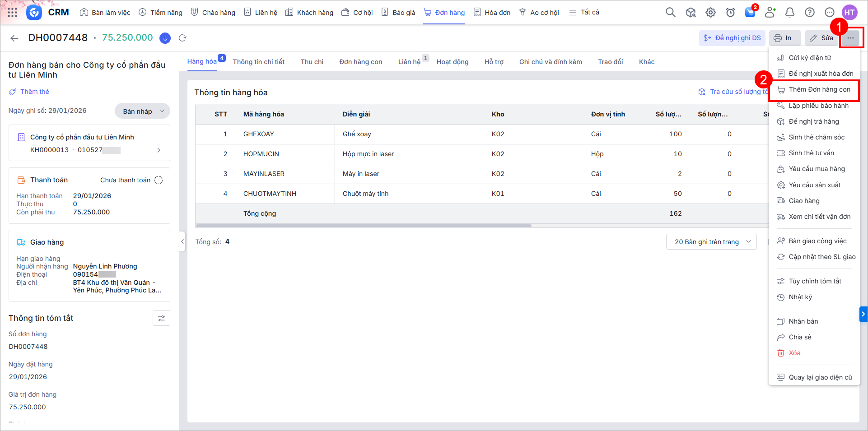The width and height of the screenshot is (868, 431).
Task: Switch to the Thông tin chi tiết tab
Action: tap(258, 62)
